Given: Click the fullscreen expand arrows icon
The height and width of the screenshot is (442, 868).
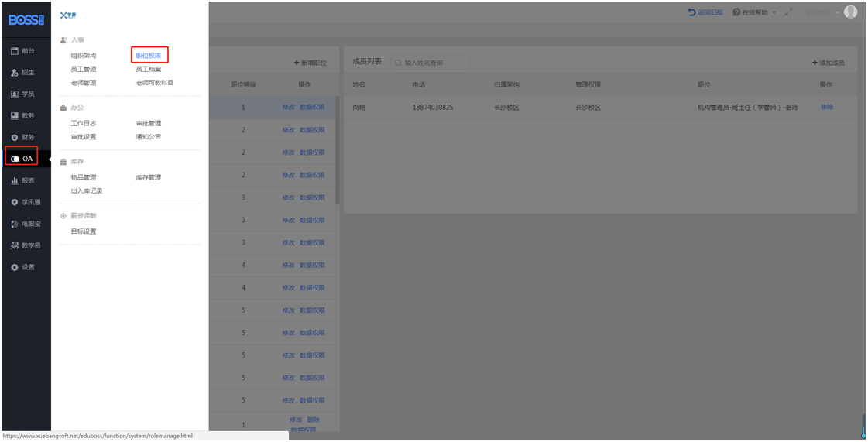Looking at the screenshot, I should (x=789, y=12).
